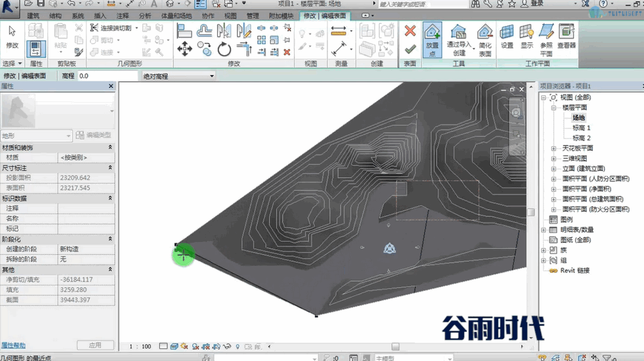
Task: Select the Copy tool
Action: tap(204, 49)
